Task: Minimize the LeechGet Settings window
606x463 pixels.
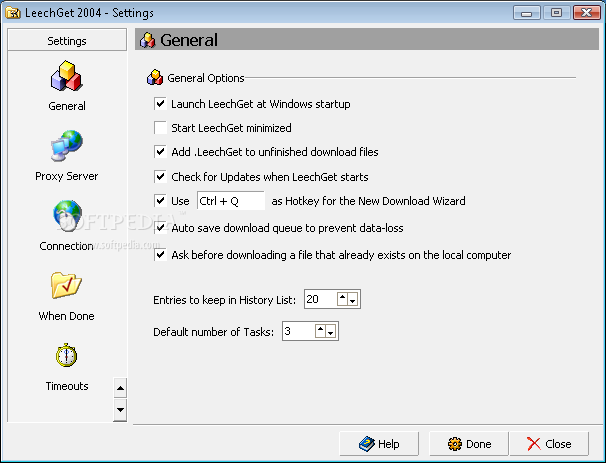Action: [x=526, y=13]
